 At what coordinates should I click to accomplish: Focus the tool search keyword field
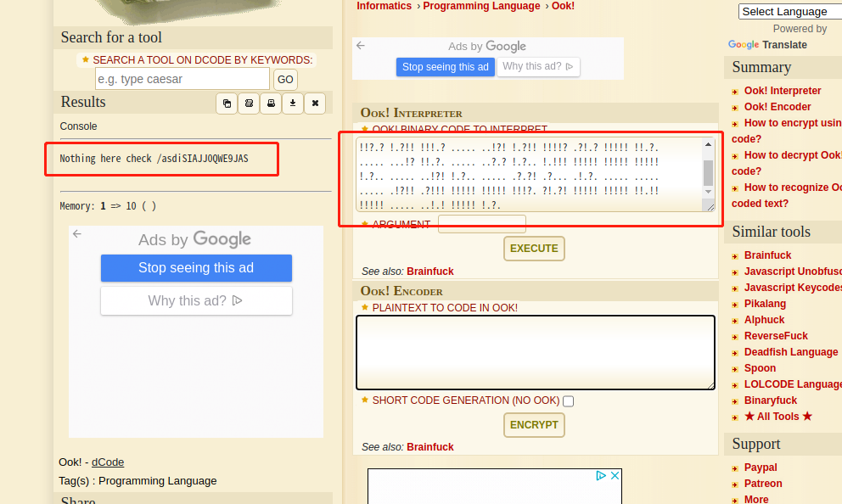coord(182,79)
